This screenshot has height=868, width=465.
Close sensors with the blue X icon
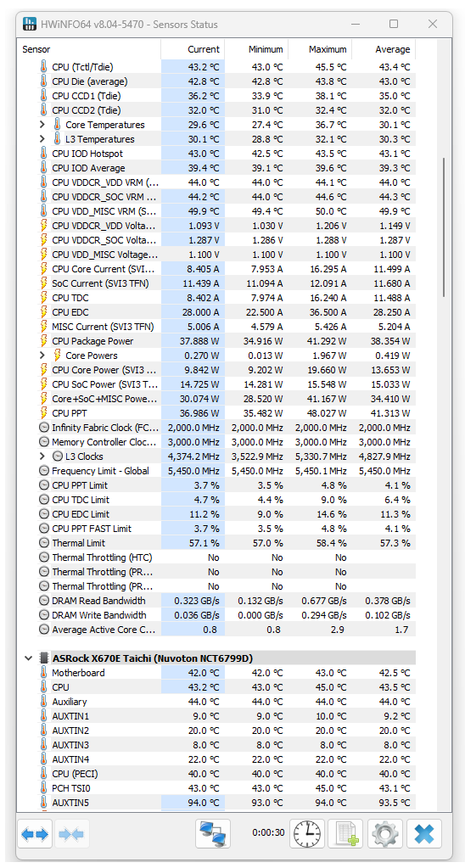coord(424,833)
